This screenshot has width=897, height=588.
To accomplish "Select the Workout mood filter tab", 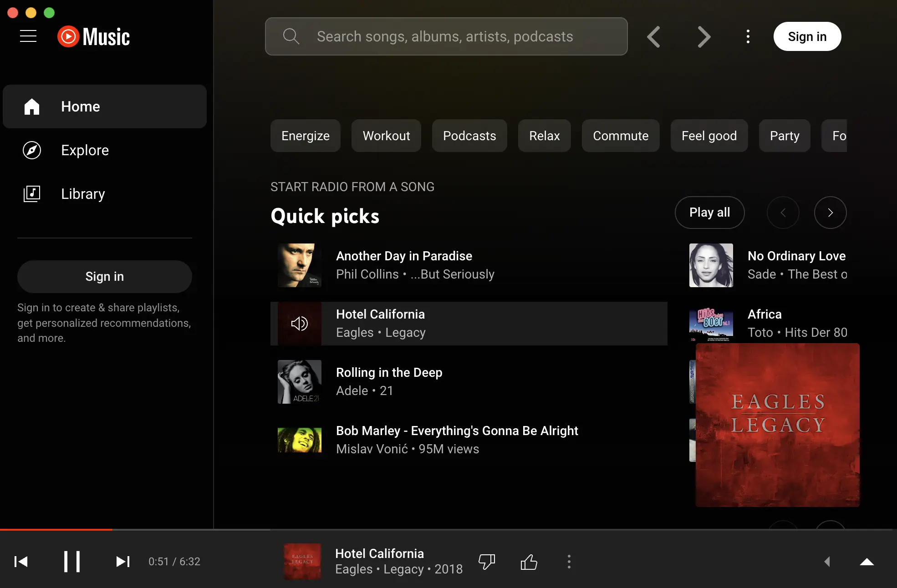I will click(x=387, y=135).
